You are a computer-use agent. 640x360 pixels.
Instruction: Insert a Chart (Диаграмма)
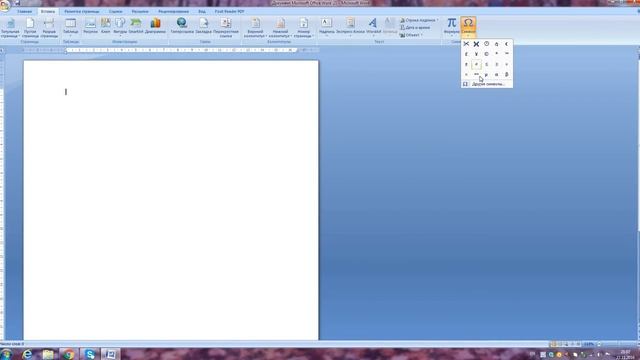(x=156, y=26)
